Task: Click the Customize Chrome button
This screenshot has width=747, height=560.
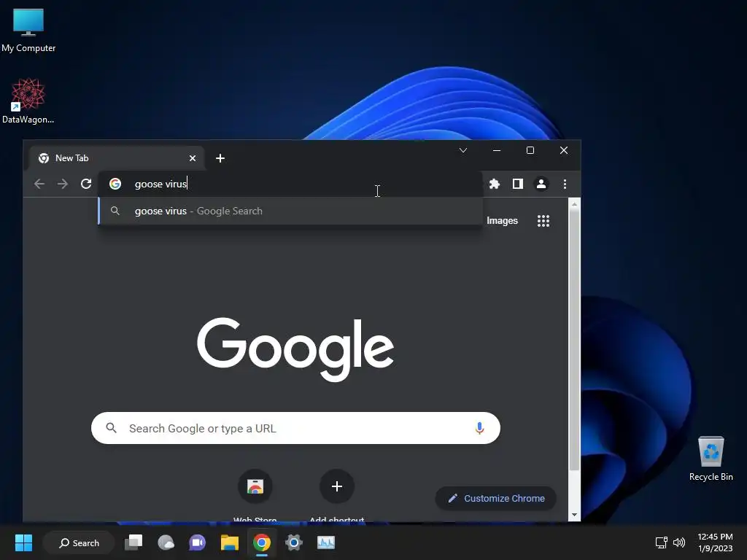Action: click(x=495, y=498)
